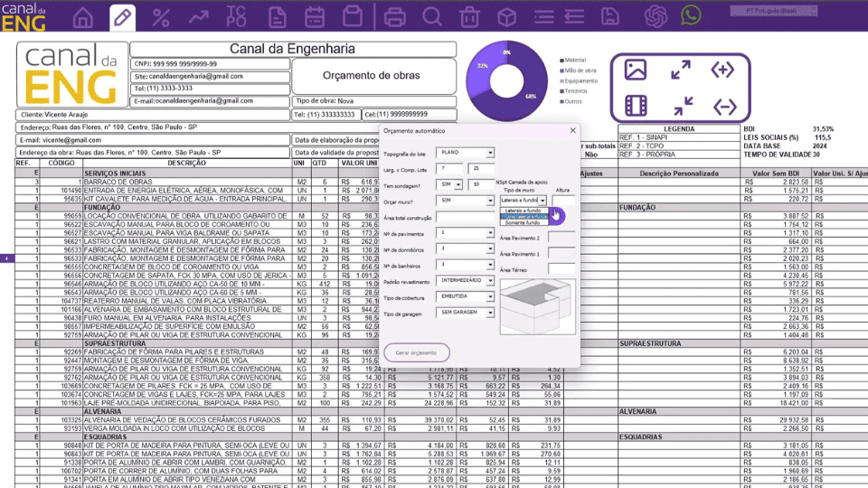Click the Área total construção field
868x488 pixels.
[465, 217]
